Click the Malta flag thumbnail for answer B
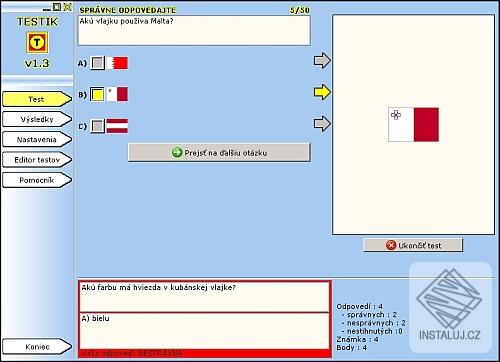The width and height of the screenshot is (500, 362). click(117, 94)
